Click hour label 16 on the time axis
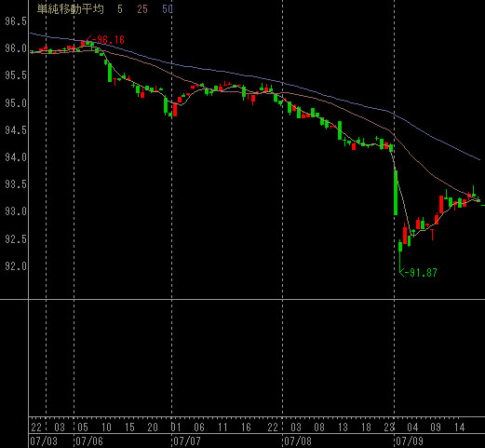 (x=246, y=428)
